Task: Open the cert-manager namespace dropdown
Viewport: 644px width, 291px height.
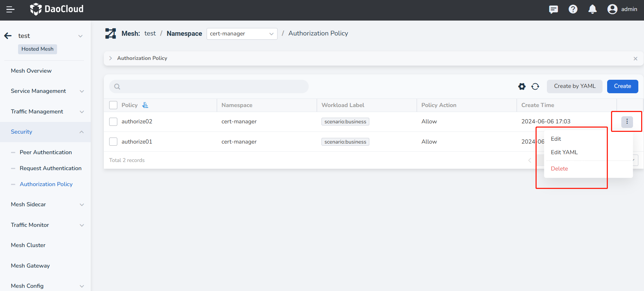Action: pos(242,34)
